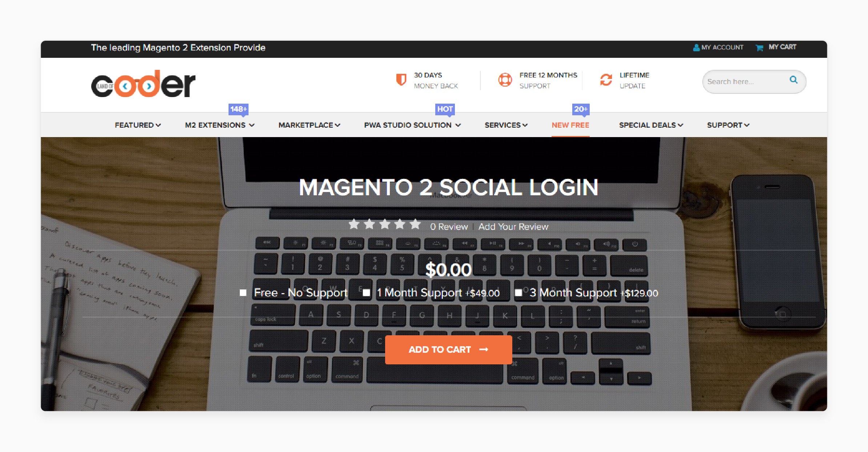Click the NEW FREE menu item
The width and height of the screenshot is (868, 452).
tap(570, 125)
